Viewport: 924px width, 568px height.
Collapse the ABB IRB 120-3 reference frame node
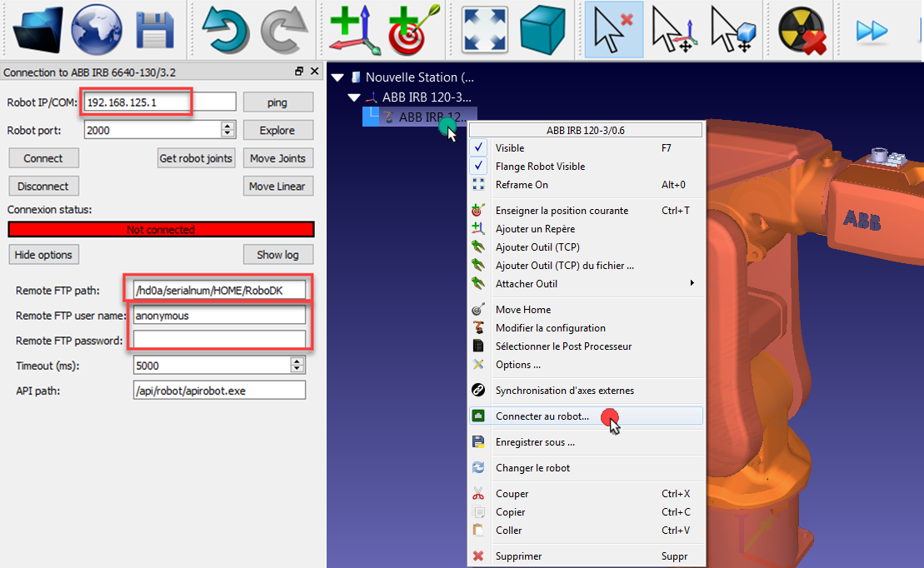(354, 97)
